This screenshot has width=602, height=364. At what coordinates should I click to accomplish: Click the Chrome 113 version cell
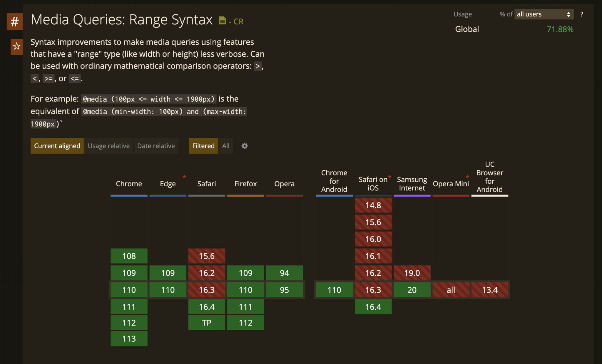(129, 339)
